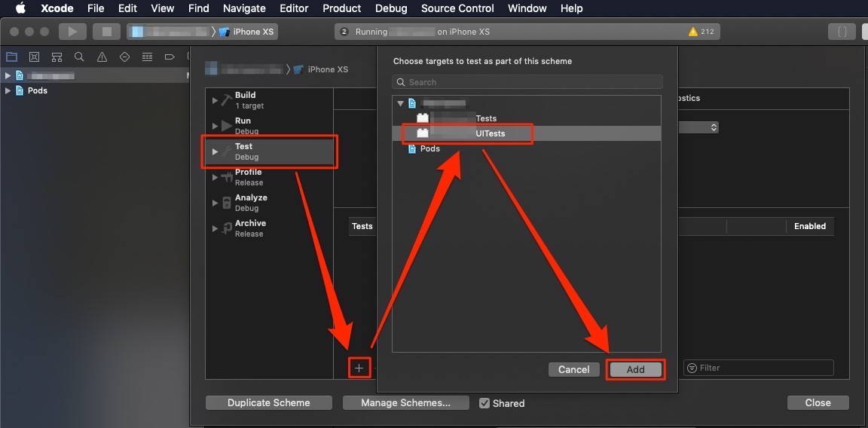Screen dimensions: 868x428
Task: Show the Test navigator diamond icon
Action: [x=124, y=57]
